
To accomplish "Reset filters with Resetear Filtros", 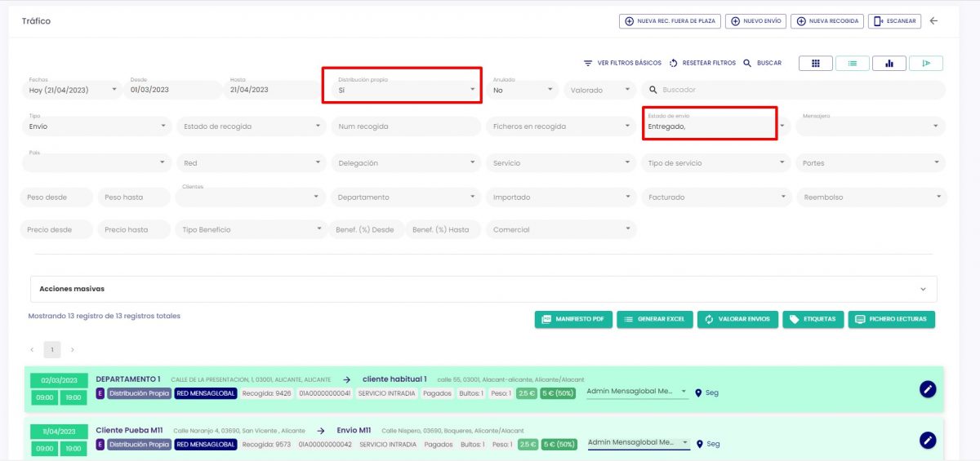I will point(702,63).
